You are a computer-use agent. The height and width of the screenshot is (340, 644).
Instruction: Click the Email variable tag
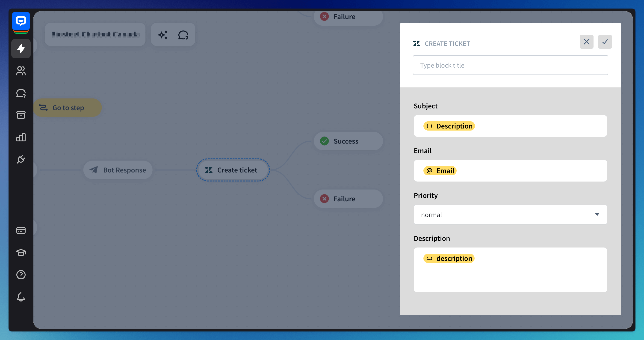(440, 171)
